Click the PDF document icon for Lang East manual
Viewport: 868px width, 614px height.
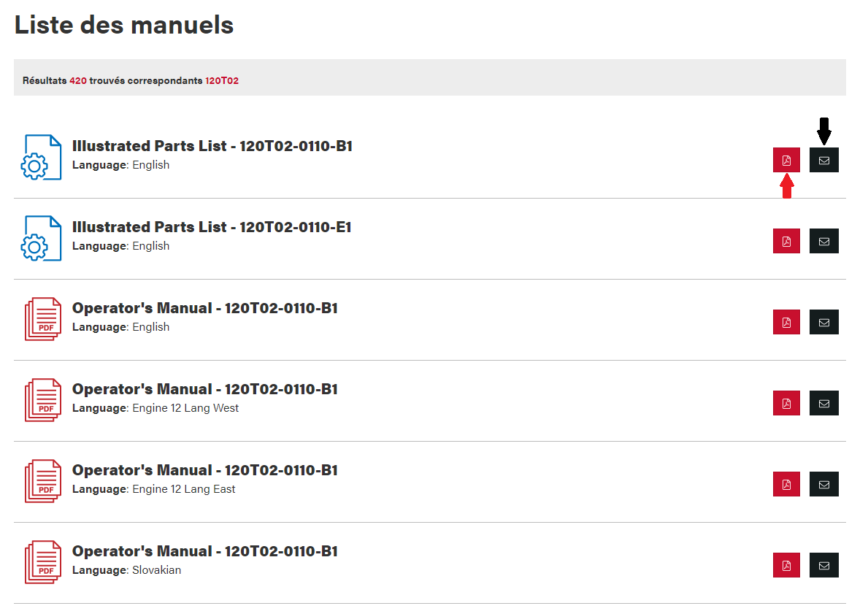[x=43, y=481]
